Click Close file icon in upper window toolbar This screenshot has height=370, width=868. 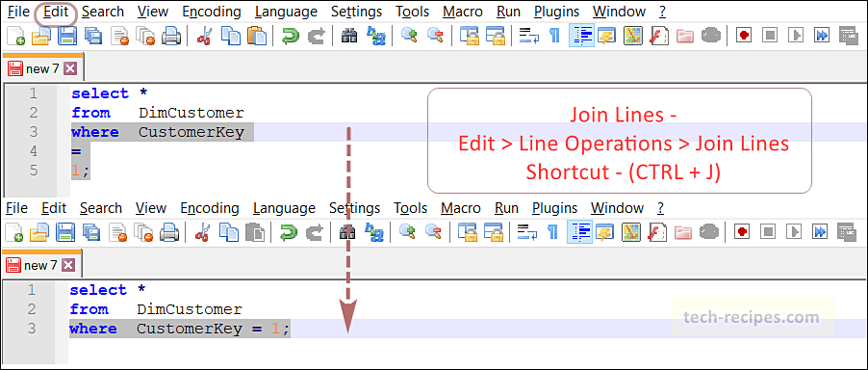[120, 36]
